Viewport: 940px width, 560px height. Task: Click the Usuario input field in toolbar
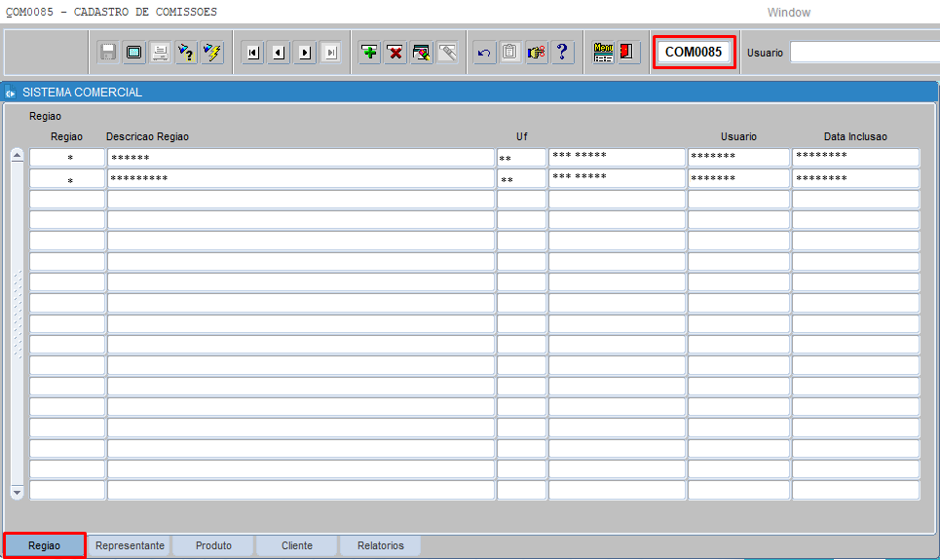pyautogui.click(x=864, y=53)
